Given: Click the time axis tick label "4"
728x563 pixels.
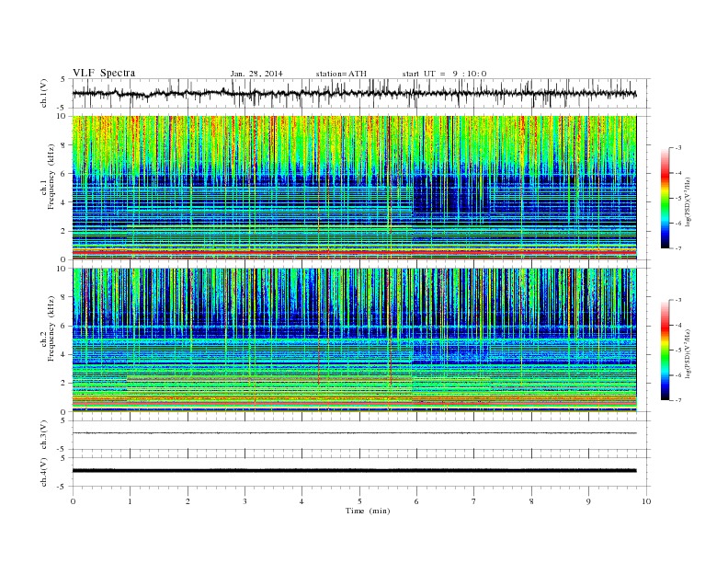Looking at the screenshot, I should [x=301, y=501].
